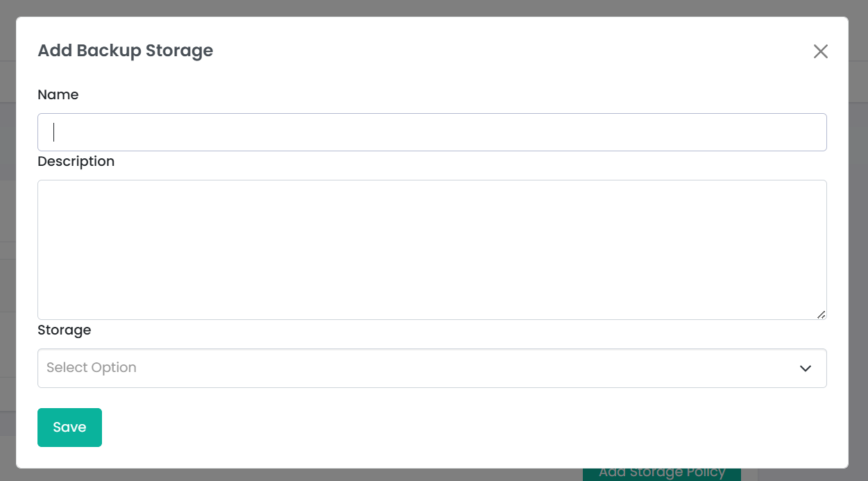Screen dimensions: 868x481
Task: Place cursor at text caret in Name box
Action: pyautogui.click(x=54, y=132)
